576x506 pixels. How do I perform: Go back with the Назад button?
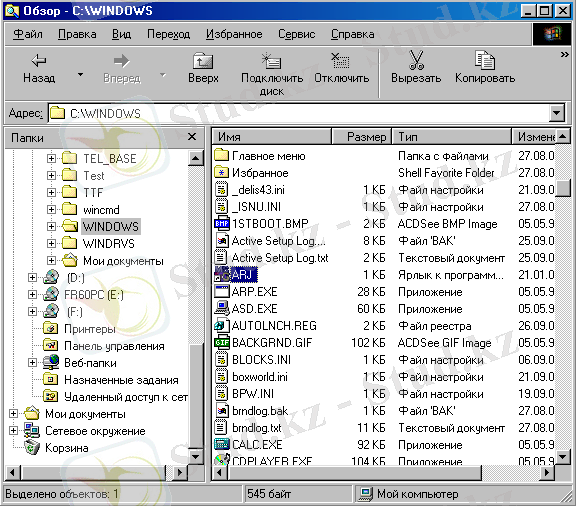[x=39, y=68]
